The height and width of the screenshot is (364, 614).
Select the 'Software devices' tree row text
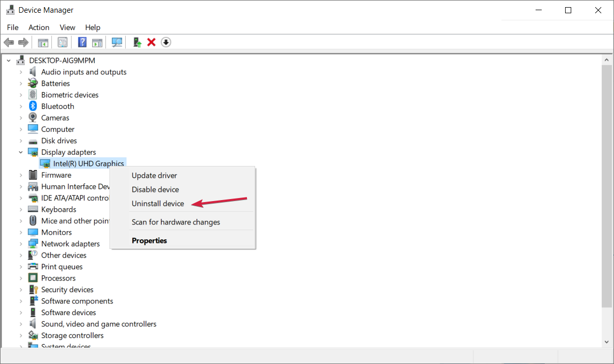(69, 313)
